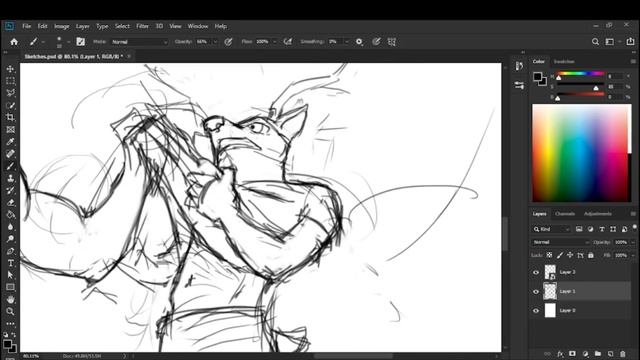Select the Rectangular Marquee tool
This screenshot has width=640, height=360.
(x=11, y=81)
